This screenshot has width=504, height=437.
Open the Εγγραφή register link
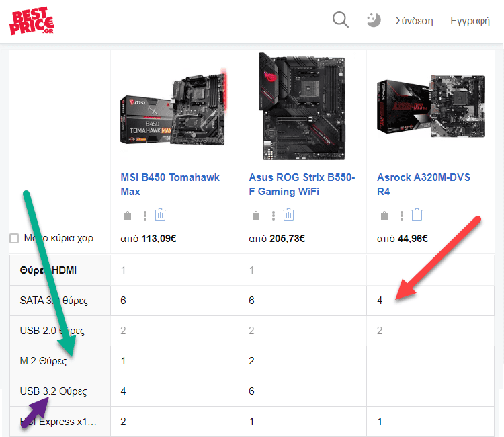pyautogui.click(x=470, y=21)
